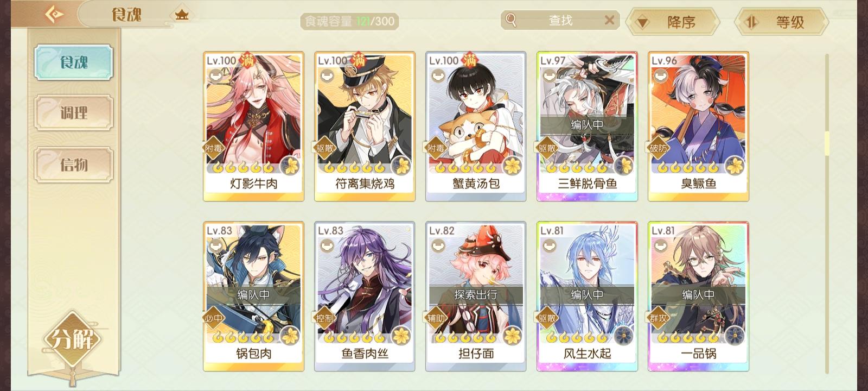Switch to the 食魂 tab

tap(74, 62)
